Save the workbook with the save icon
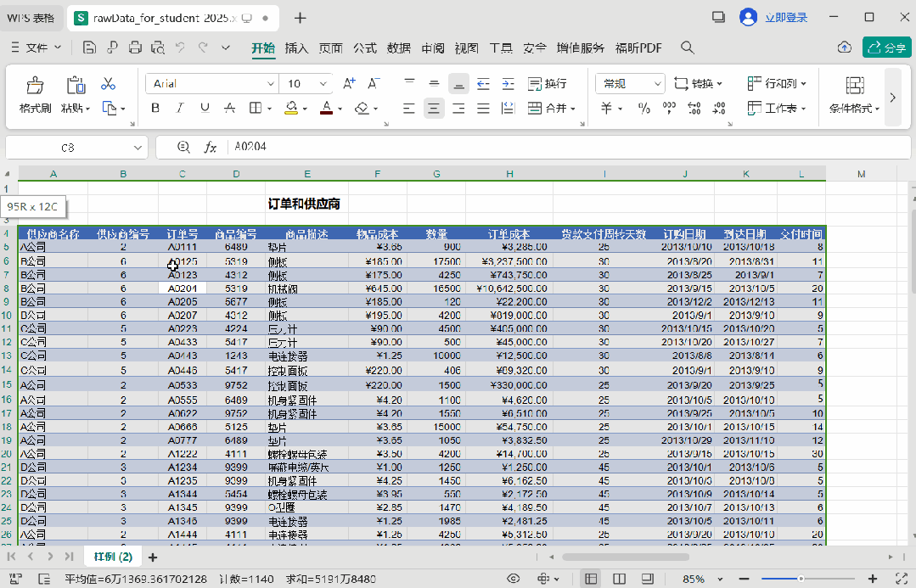 [89, 48]
